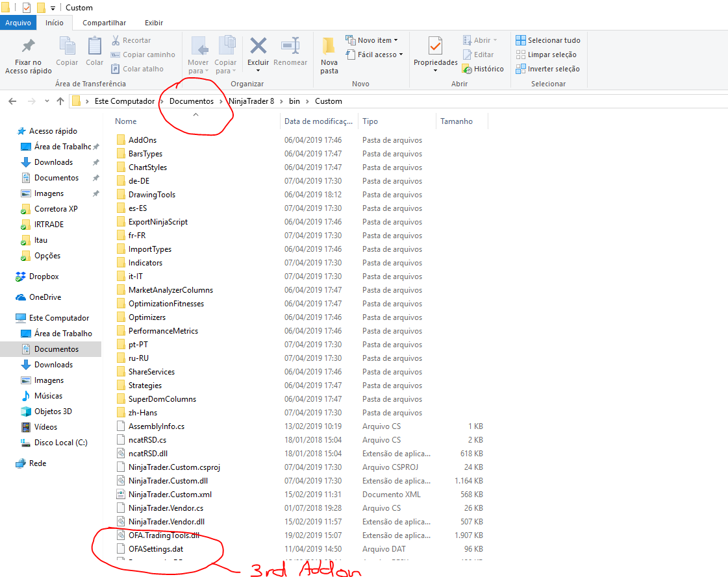Go up one level with the up arrow
This screenshot has width=728, height=577.
[x=60, y=101]
